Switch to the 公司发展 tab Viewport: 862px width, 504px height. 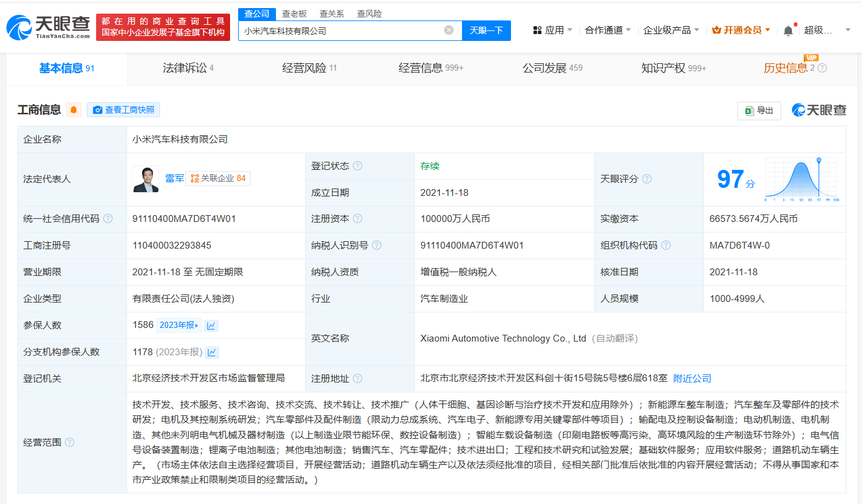point(552,68)
